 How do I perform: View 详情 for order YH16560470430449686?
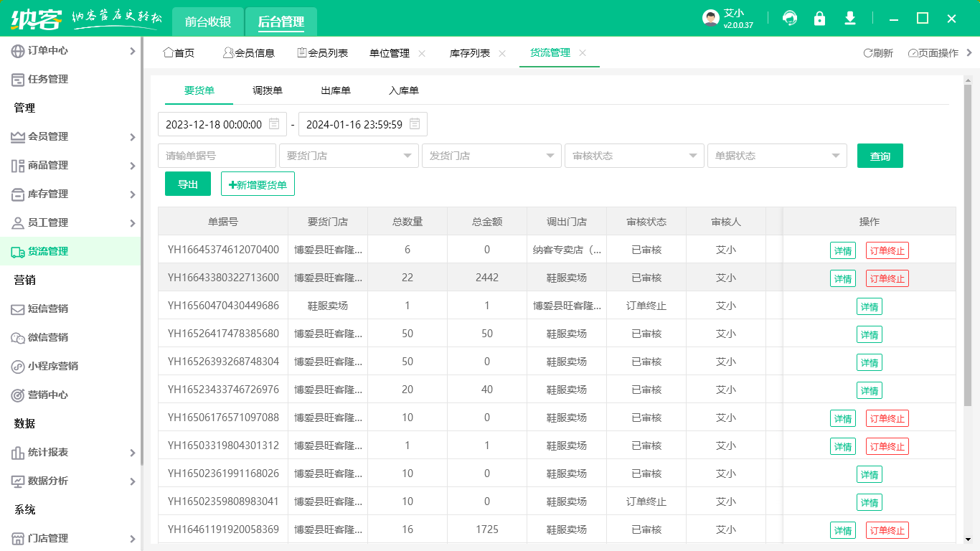(870, 306)
